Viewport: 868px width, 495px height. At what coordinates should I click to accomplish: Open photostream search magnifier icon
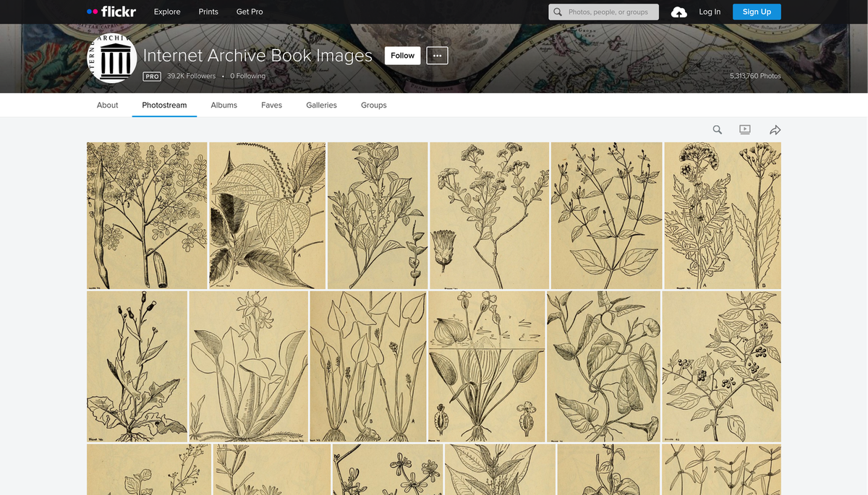(x=717, y=130)
